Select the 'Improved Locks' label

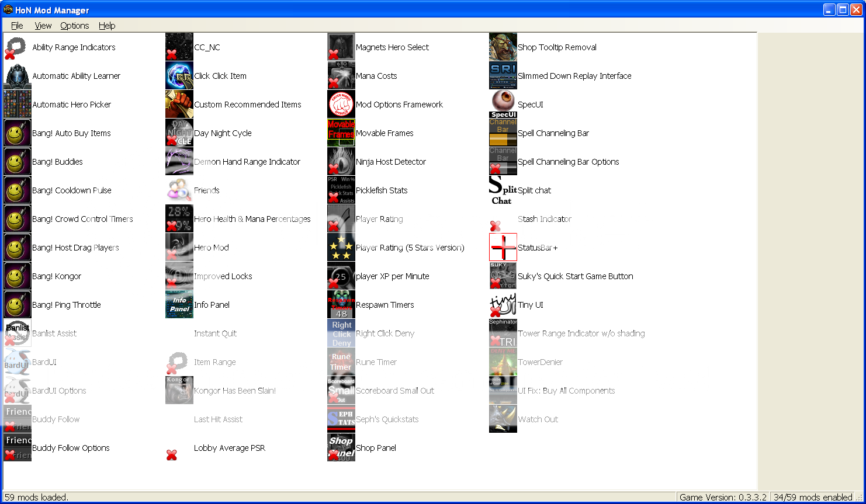(223, 276)
